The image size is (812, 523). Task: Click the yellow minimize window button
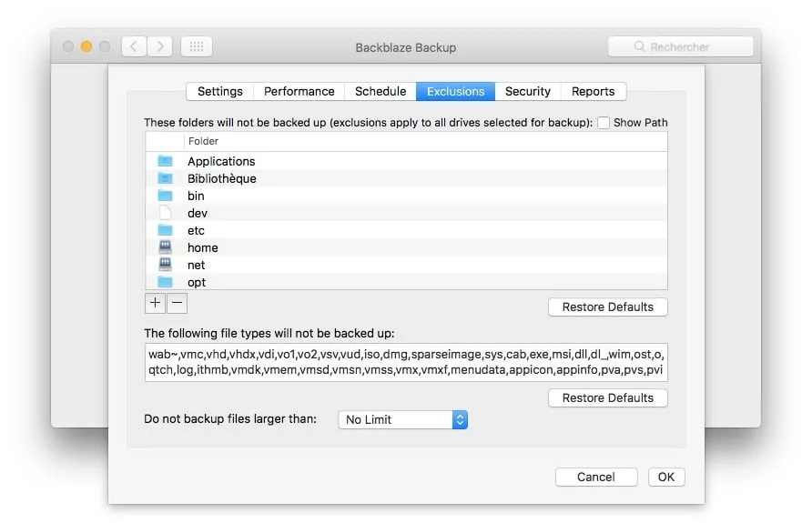[x=86, y=46]
